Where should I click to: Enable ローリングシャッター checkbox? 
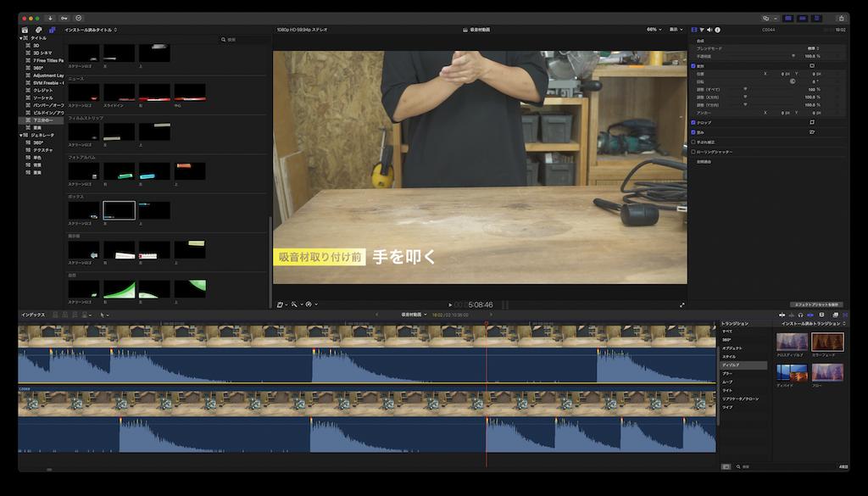click(693, 152)
